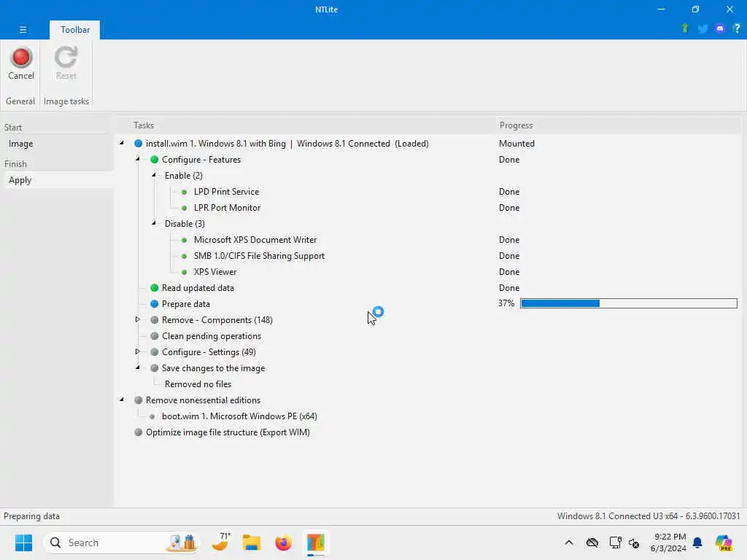Collapse Remove nonessential editions node
The width and height of the screenshot is (747, 560).
pyautogui.click(x=122, y=400)
